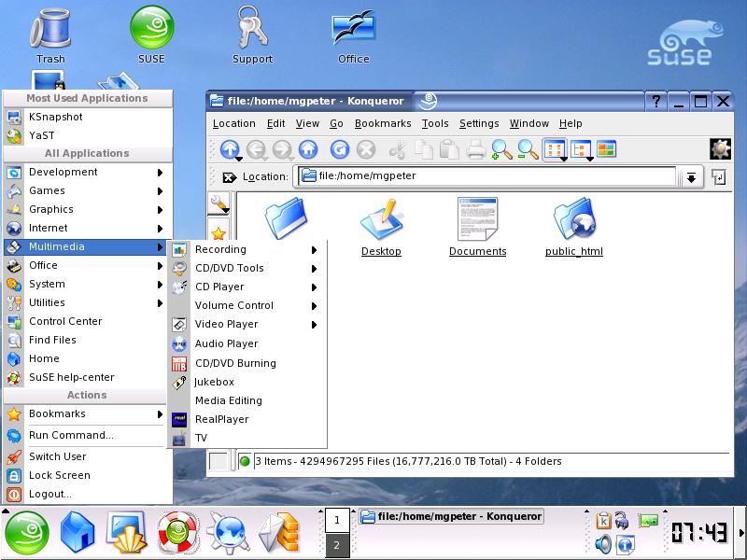The height and width of the screenshot is (560, 747).
Task: Expand the Recording submenu
Action: coord(247,249)
